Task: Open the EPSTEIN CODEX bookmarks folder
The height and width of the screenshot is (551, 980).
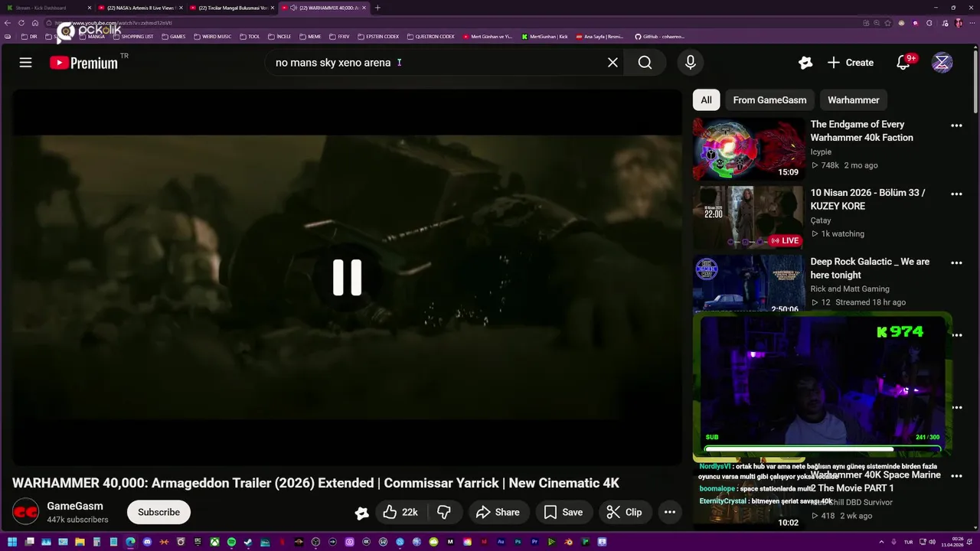Action: pos(378,36)
